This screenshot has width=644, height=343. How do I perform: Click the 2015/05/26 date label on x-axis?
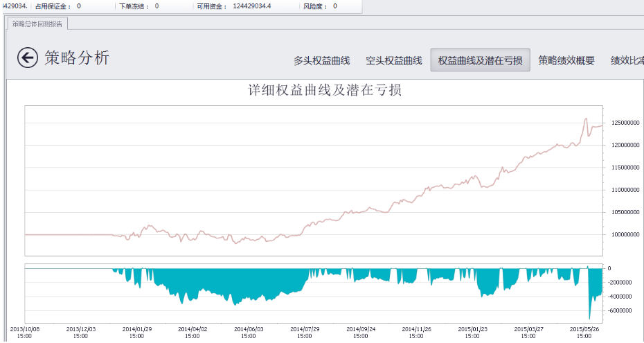[x=584, y=333]
